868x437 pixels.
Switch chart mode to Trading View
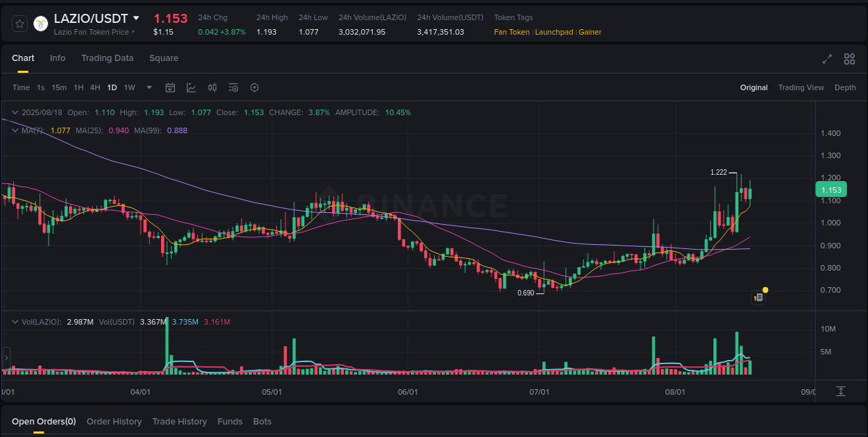tap(801, 87)
